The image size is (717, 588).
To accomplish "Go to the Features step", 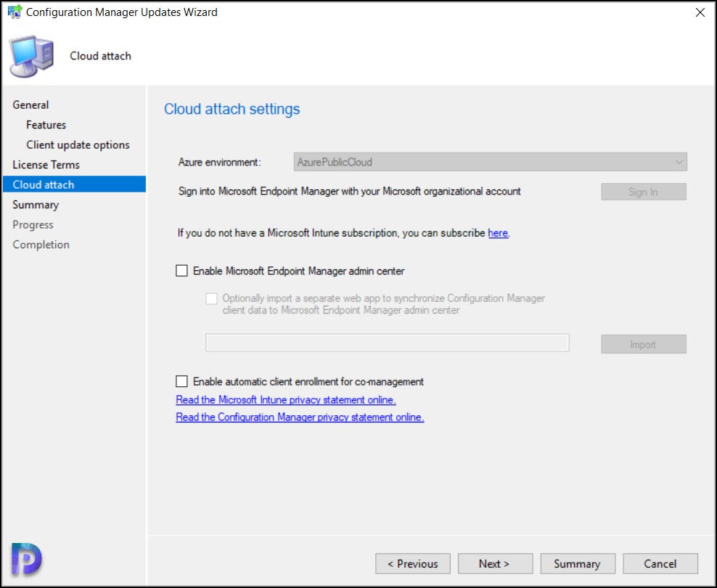I will tap(46, 125).
